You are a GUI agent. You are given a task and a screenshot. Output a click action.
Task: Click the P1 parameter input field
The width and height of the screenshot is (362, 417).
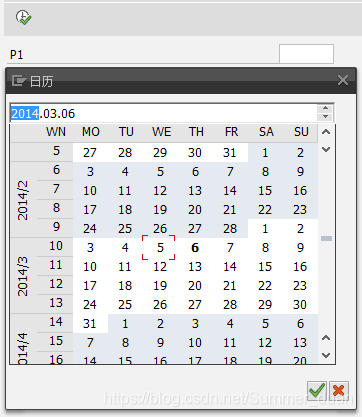click(306, 54)
